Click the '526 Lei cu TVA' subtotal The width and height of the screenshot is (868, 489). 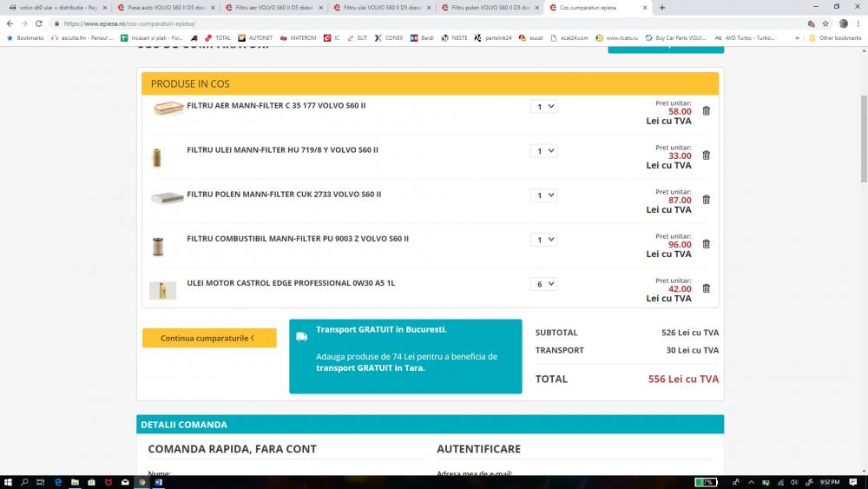pos(690,333)
